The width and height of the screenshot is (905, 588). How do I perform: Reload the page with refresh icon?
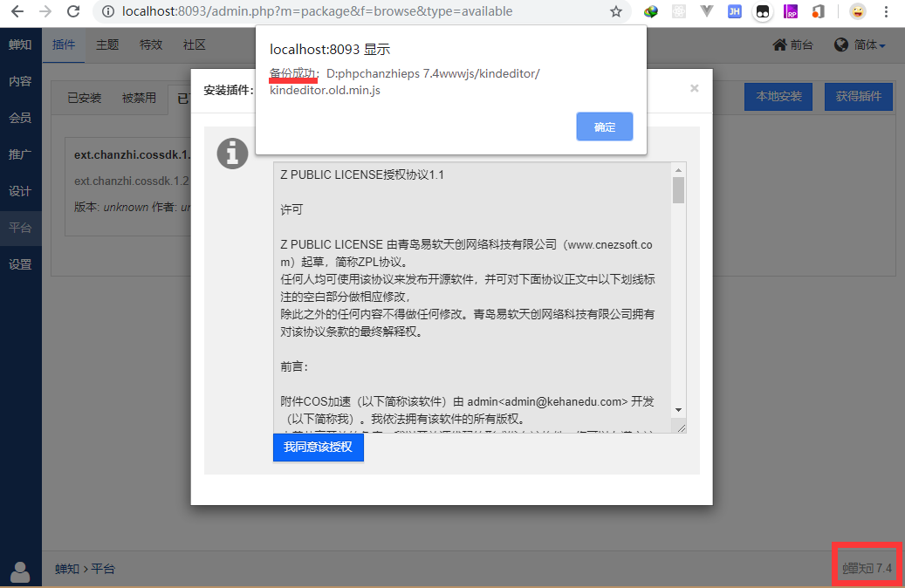pos(73,11)
